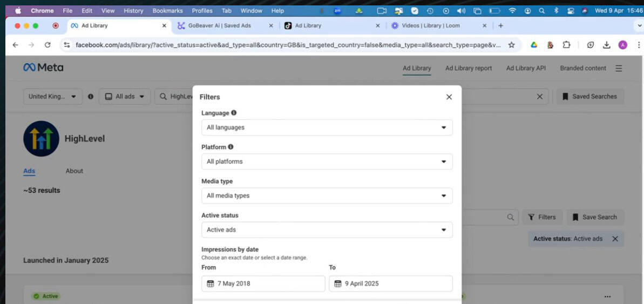Open the Bookmarks menu
The height and width of the screenshot is (304, 644).
(x=167, y=11)
